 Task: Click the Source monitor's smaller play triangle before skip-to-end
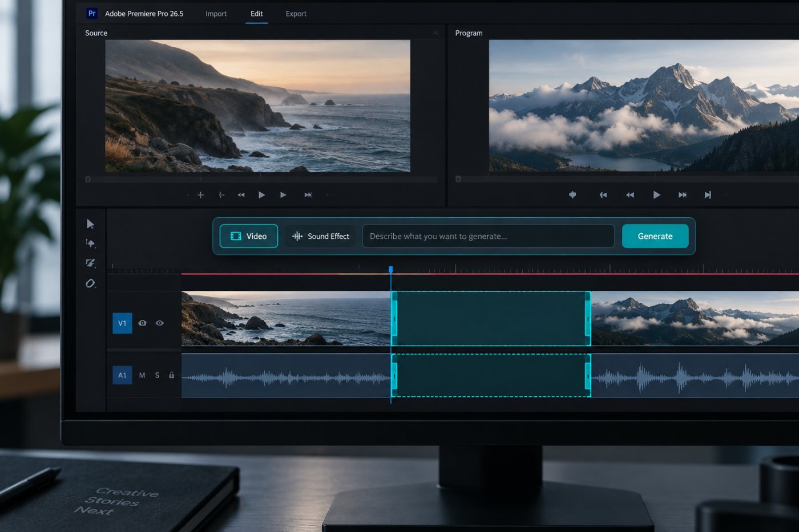click(x=283, y=195)
